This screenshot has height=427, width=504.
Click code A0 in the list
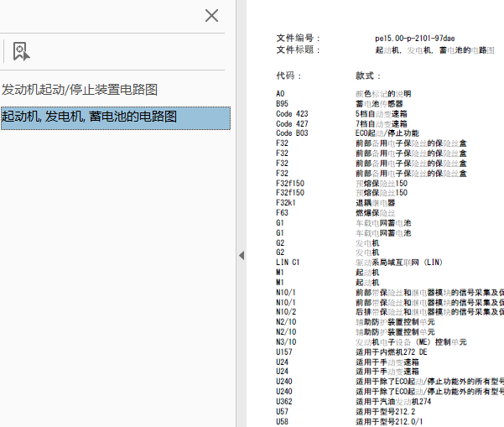point(280,94)
